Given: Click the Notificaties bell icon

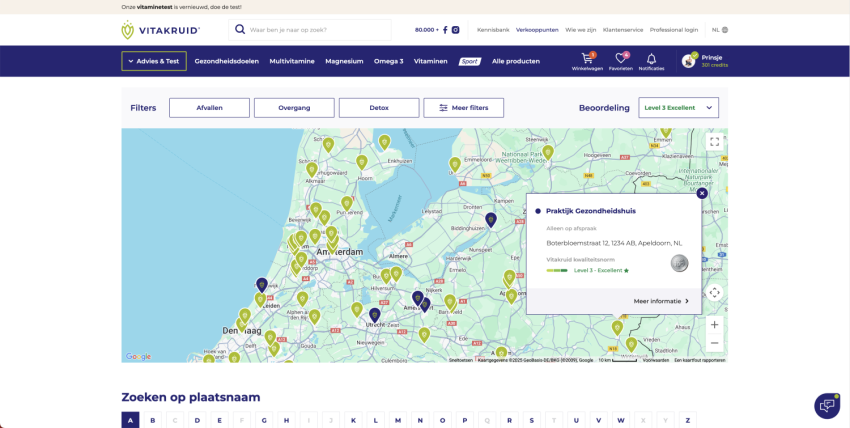Looking at the screenshot, I should coord(651,61).
